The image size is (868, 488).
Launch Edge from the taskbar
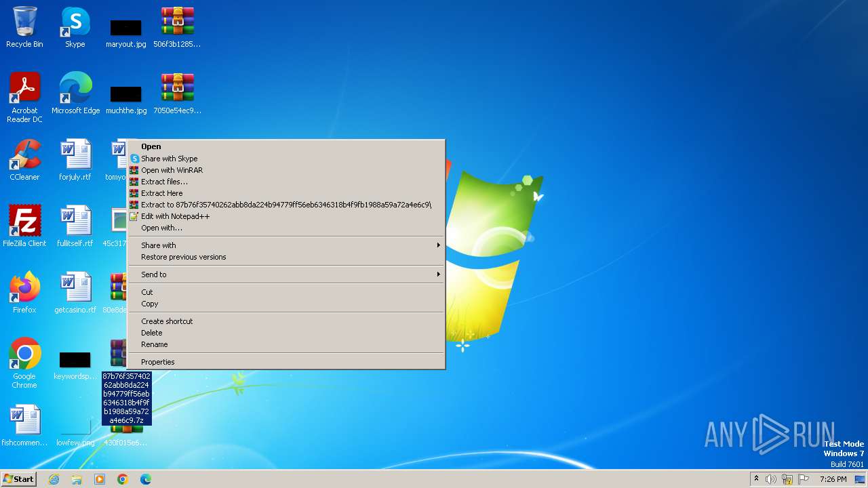(146, 479)
